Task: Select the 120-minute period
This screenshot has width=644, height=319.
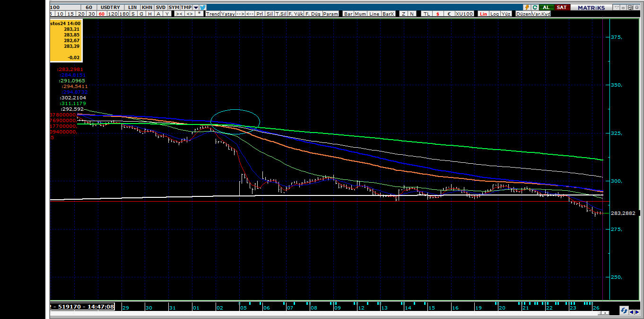Action: tap(113, 14)
